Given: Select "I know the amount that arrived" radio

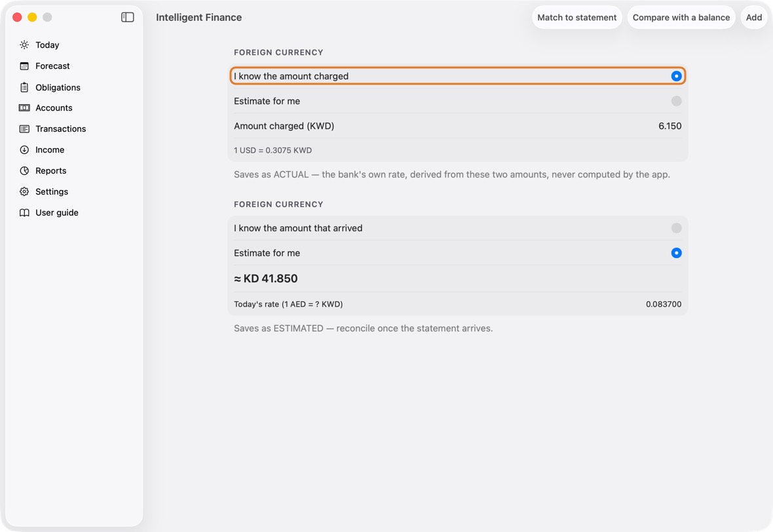Looking at the screenshot, I should [676, 228].
